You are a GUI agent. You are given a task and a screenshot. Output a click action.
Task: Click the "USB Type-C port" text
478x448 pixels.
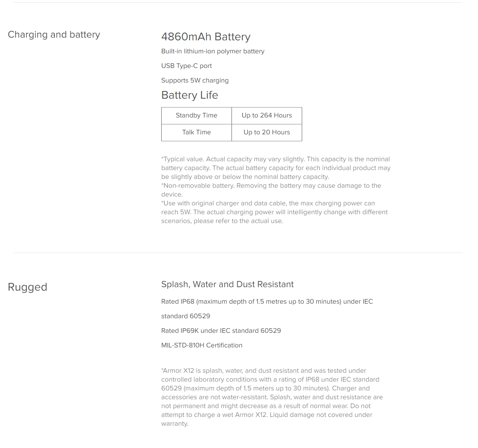pyautogui.click(x=187, y=66)
